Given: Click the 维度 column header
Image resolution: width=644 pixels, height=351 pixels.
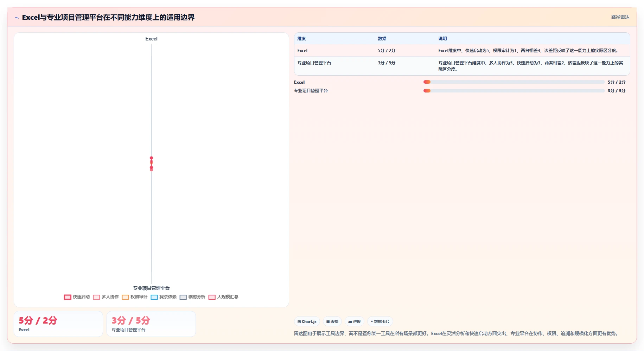Looking at the screenshot, I should coord(301,39).
